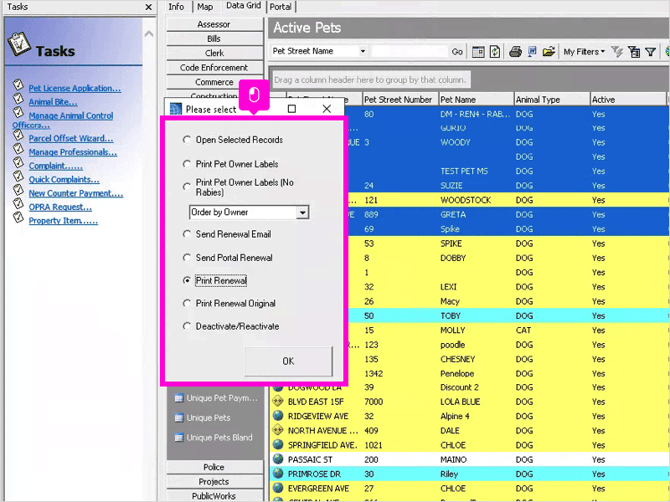The height and width of the screenshot is (502, 670).
Task: Click diamond marker icon for NORTH AVENUE row
Action: coord(278,430)
